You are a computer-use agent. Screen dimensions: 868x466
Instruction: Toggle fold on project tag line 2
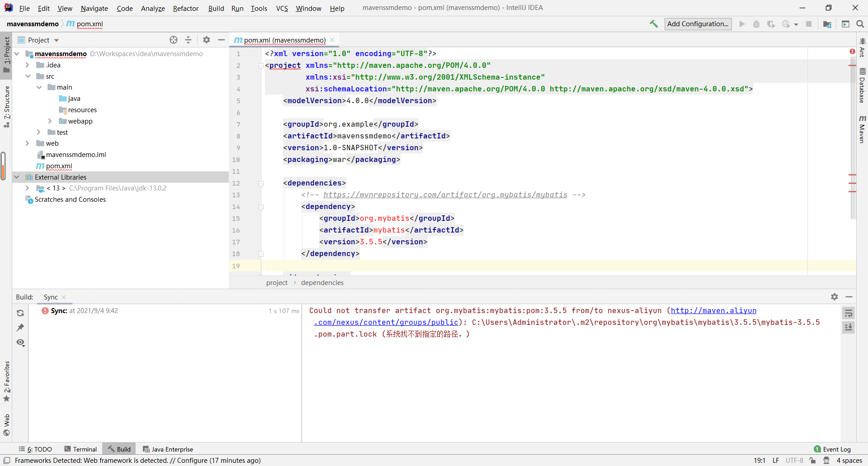pos(261,66)
